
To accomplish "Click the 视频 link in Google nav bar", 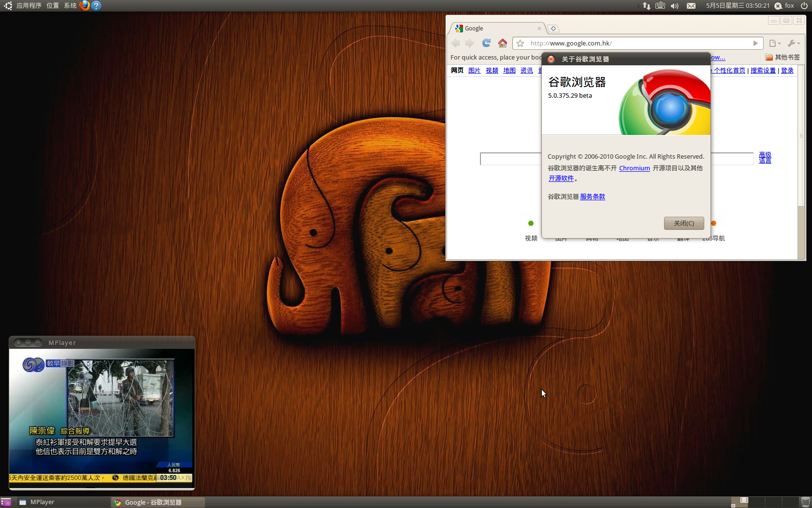I will click(x=492, y=71).
